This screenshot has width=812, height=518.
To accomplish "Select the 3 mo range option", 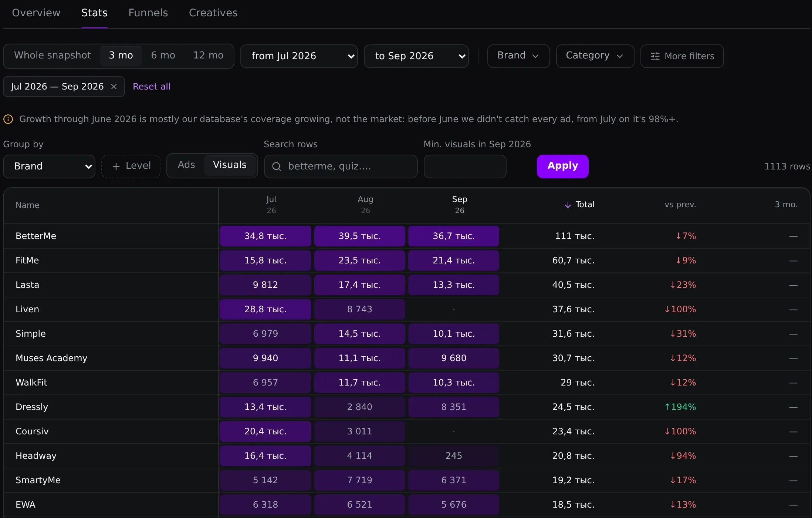I will point(121,55).
